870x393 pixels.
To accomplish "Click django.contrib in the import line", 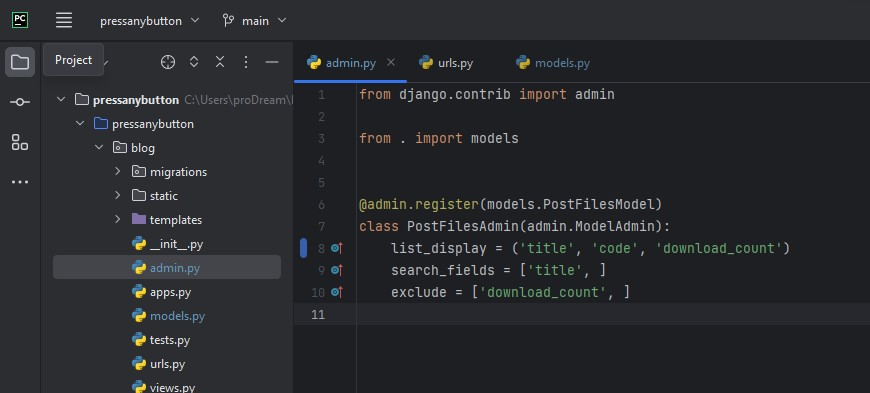I will [454, 94].
